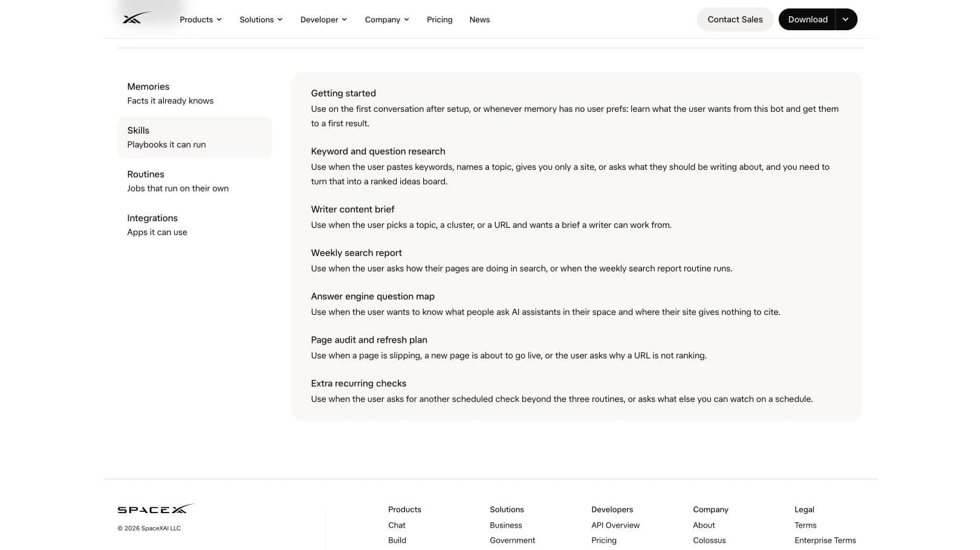
Task: Click the SpaceXAI footer logo
Action: point(156,509)
